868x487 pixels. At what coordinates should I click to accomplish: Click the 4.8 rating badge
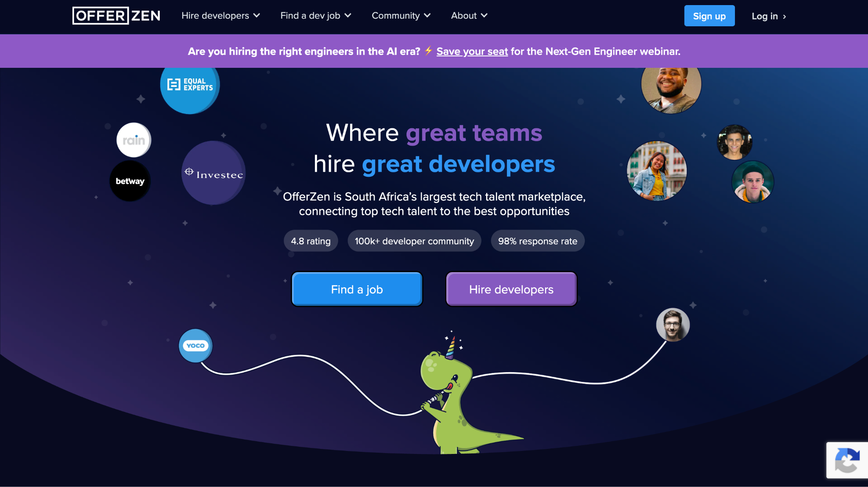point(311,241)
